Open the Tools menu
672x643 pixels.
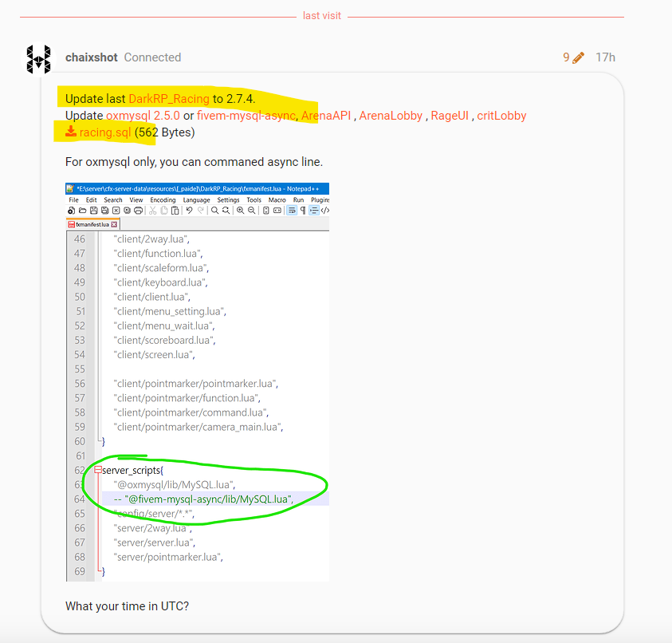[254, 200]
